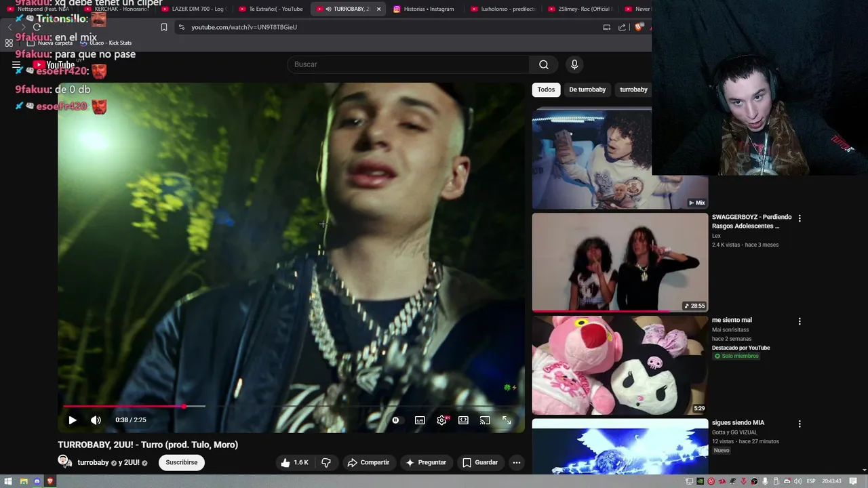Open File Explorer from the taskbar
Screen dimensions: 868x488
[23, 481]
